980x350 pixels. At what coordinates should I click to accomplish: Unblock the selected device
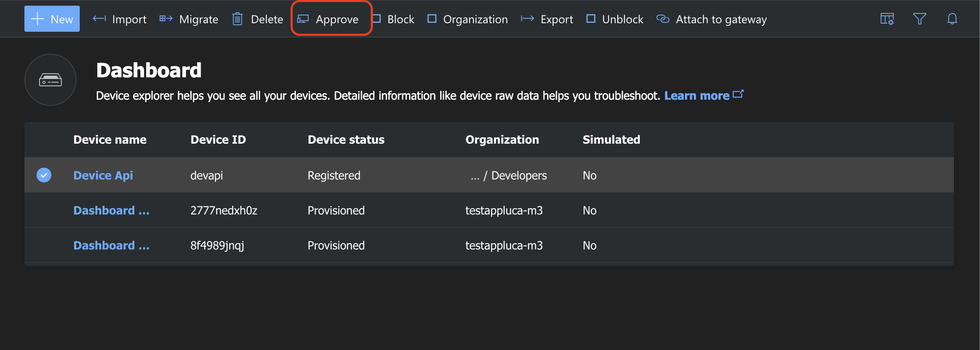pos(615,19)
